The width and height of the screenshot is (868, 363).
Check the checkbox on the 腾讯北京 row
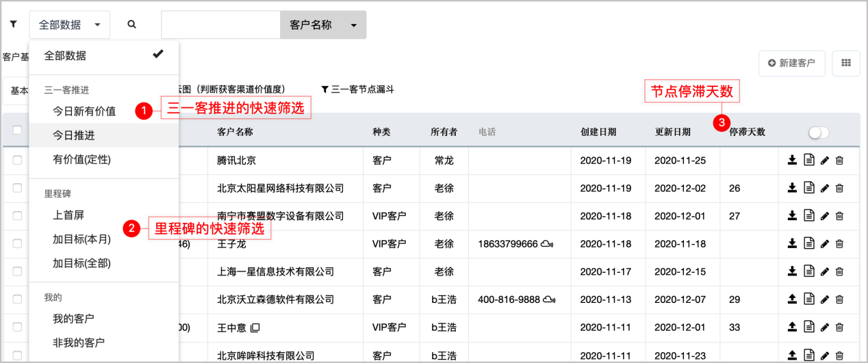17,160
